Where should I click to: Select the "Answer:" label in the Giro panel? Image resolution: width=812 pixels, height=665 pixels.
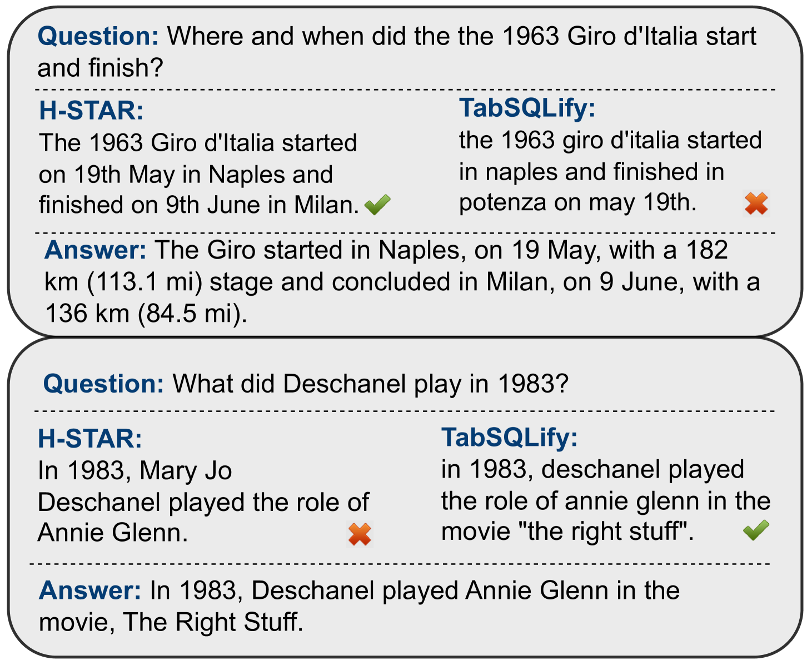[x=96, y=250]
